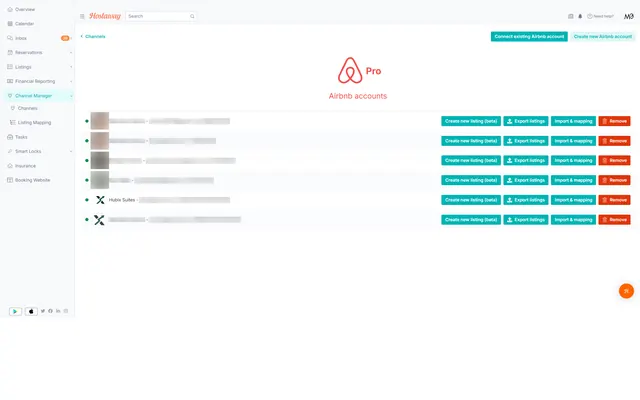
Task: Click the Overview home icon
Action: (x=10, y=9)
